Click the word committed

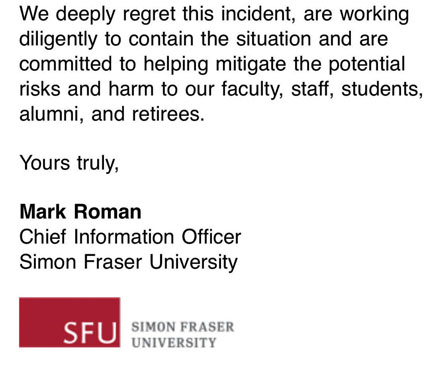coord(66,64)
